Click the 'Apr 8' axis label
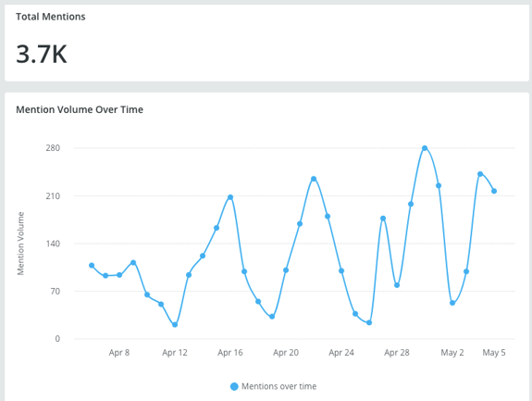Screen dimensions: 532x401 tap(119, 353)
